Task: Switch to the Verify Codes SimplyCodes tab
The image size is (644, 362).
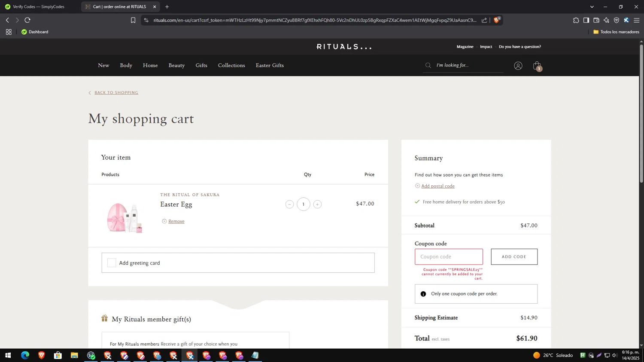Action: pos(39,7)
